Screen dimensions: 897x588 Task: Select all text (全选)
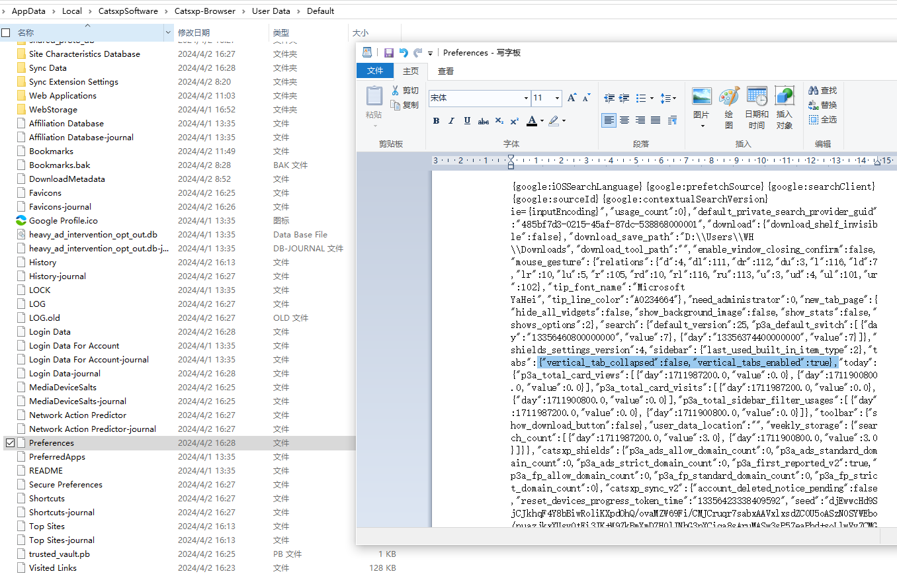click(x=823, y=120)
